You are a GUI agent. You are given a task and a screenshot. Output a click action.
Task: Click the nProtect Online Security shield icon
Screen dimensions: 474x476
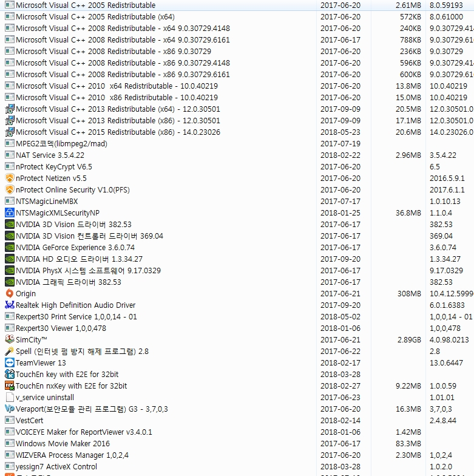point(10,189)
